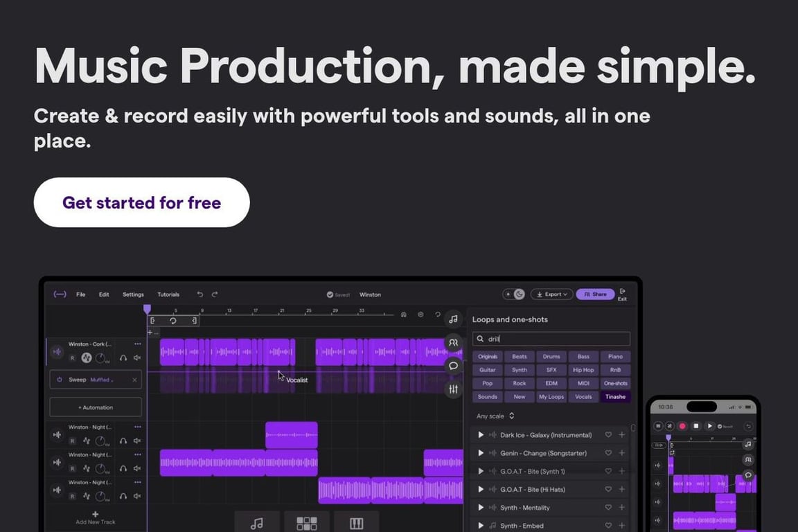
Task: Add Synth - Embed loop with plus
Action: pos(622,525)
